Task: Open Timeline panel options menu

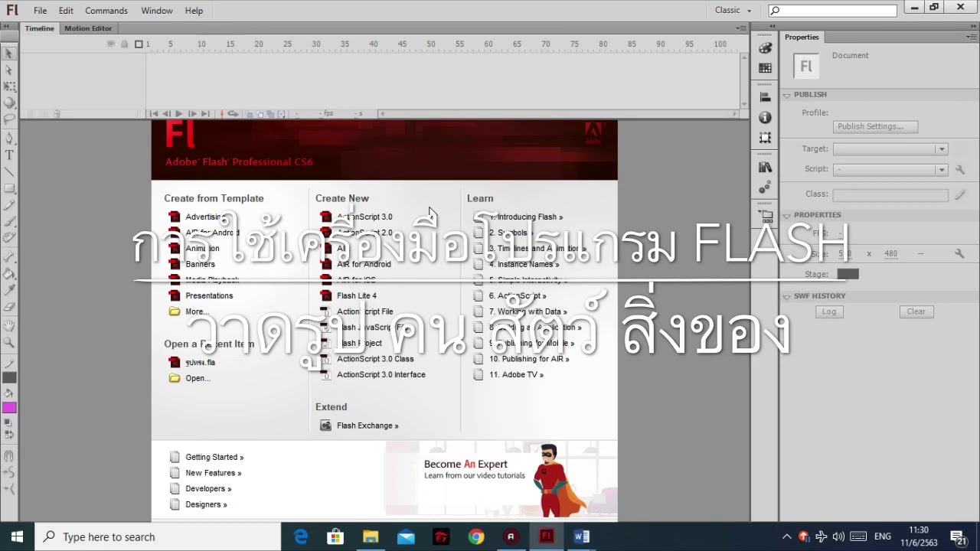Action: pyautogui.click(x=740, y=28)
